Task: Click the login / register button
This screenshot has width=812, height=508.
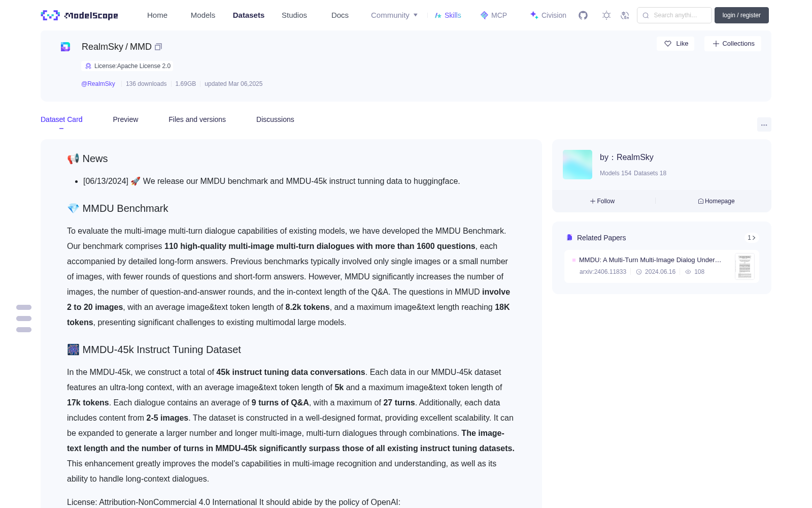Action: (x=741, y=15)
